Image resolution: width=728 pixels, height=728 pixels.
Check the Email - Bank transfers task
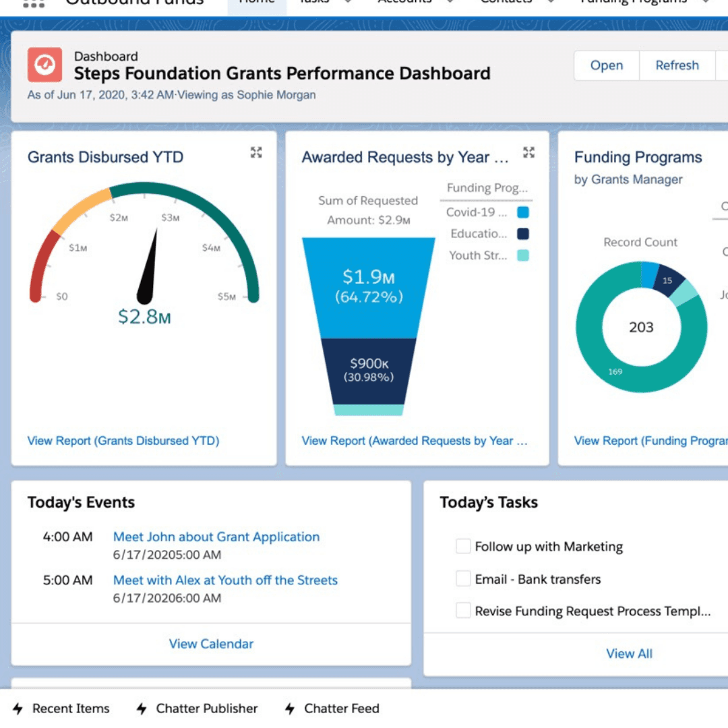463,578
